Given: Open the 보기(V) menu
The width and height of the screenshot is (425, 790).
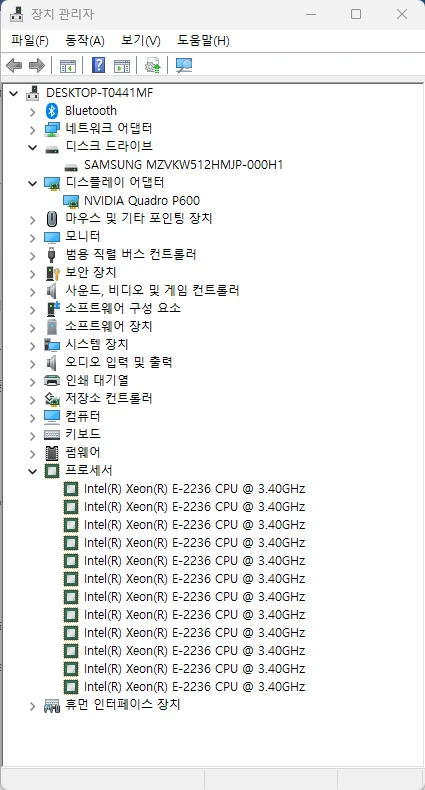Looking at the screenshot, I should 141,40.
